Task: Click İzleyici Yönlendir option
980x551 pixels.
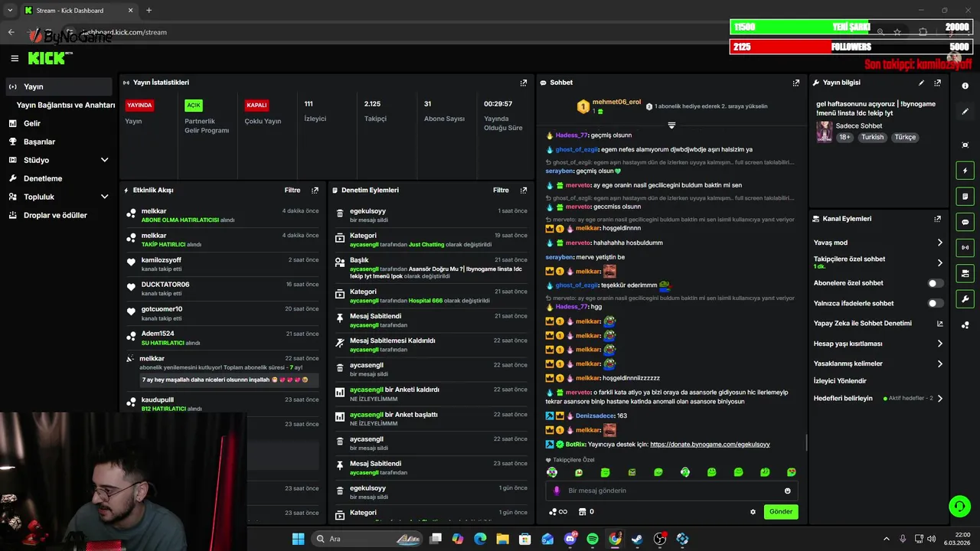Action: [x=840, y=380]
